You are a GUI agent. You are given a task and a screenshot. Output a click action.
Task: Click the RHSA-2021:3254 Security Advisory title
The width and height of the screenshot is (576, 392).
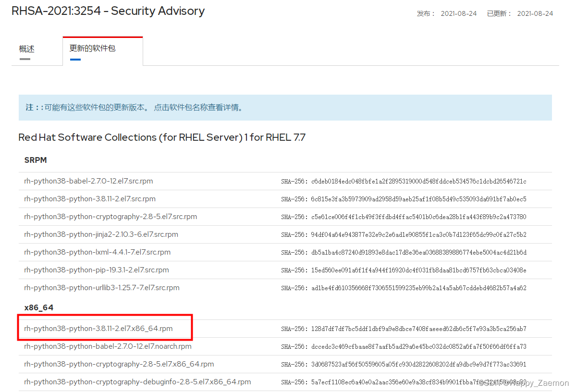108,11
